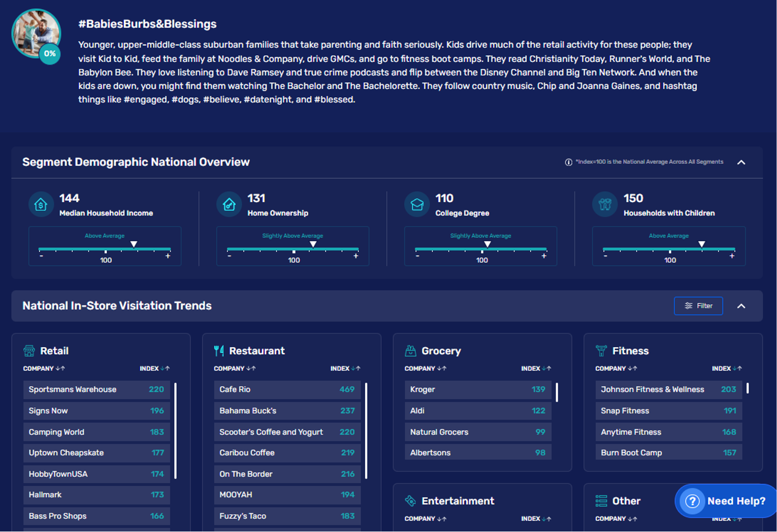
Task: Open the Need Help? chat button
Action: [x=725, y=501]
